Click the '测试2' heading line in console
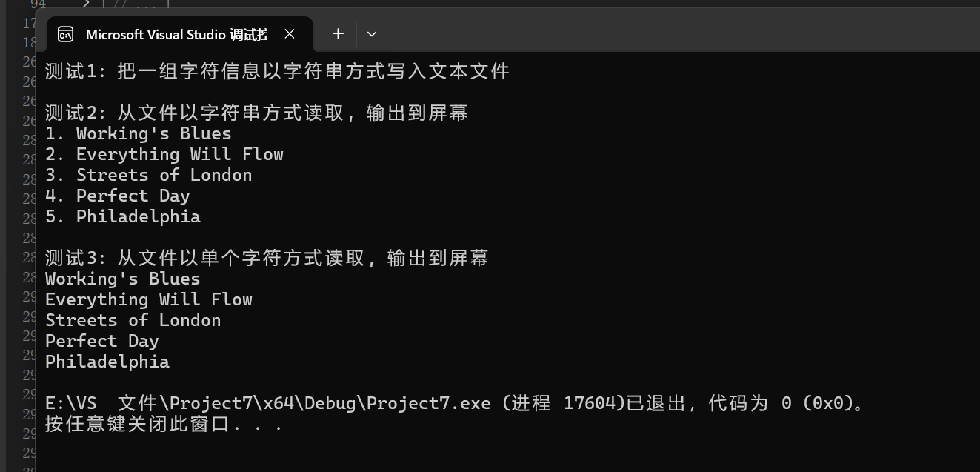The height and width of the screenshot is (472, 980). (256, 113)
